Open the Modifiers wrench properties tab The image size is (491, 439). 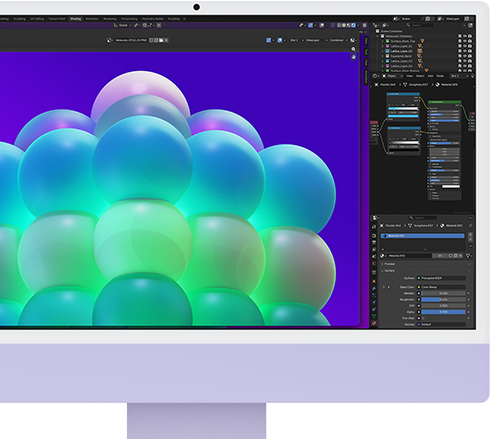374,289
